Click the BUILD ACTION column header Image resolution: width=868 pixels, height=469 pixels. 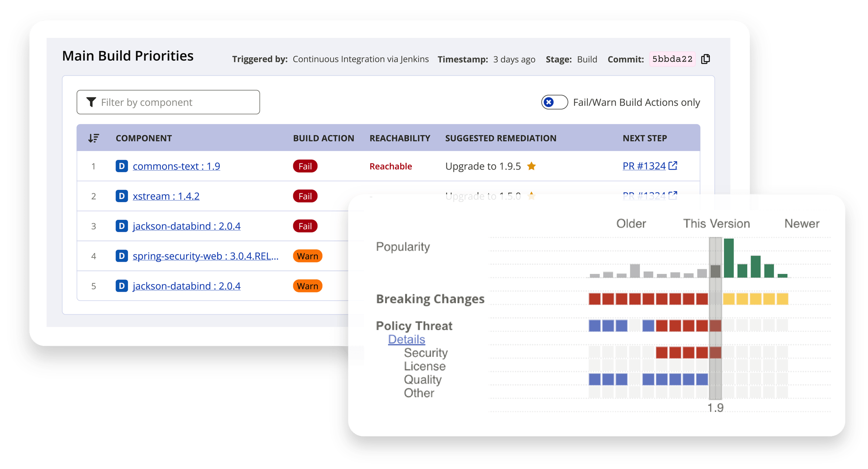coord(323,138)
